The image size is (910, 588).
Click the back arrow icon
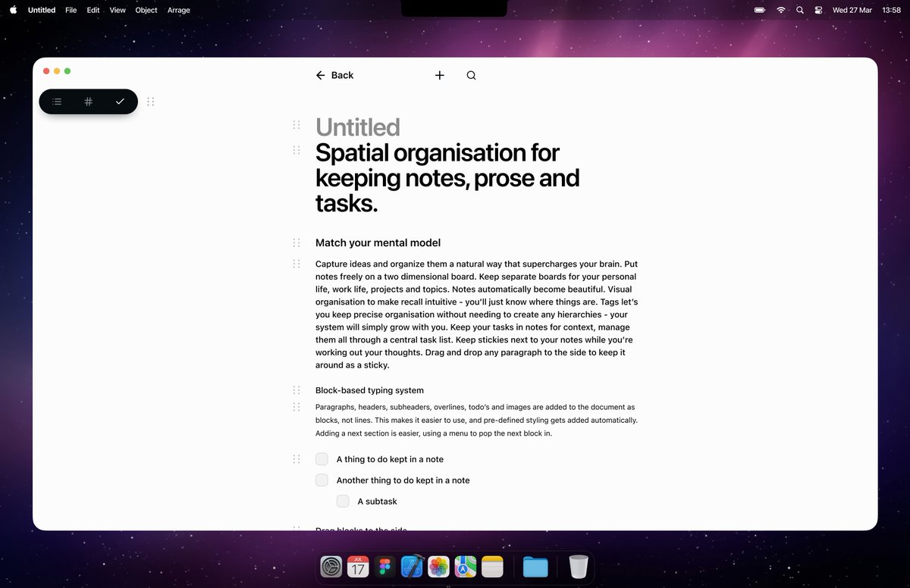point(321,75)
